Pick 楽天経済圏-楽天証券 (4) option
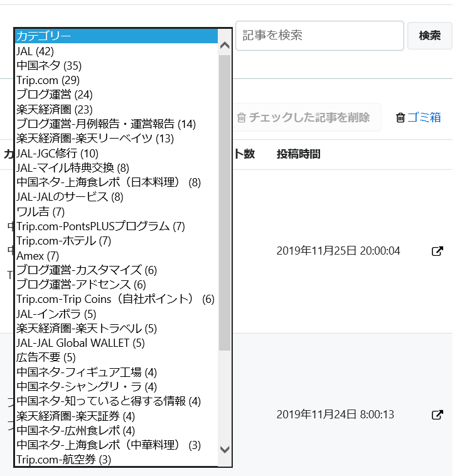 [116, 416]
